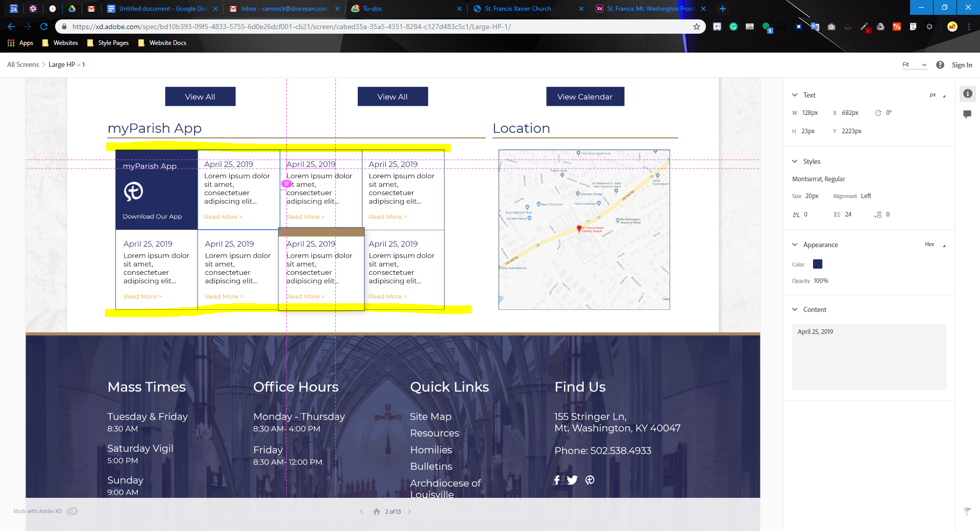Screen dimensions: 980x531
Task: Collapse the Styles section
Action: pyautogui.click(x=795, y=161)
